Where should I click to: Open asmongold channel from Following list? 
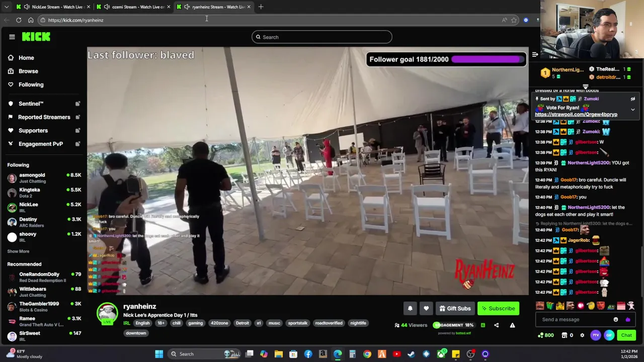(44, 178)
